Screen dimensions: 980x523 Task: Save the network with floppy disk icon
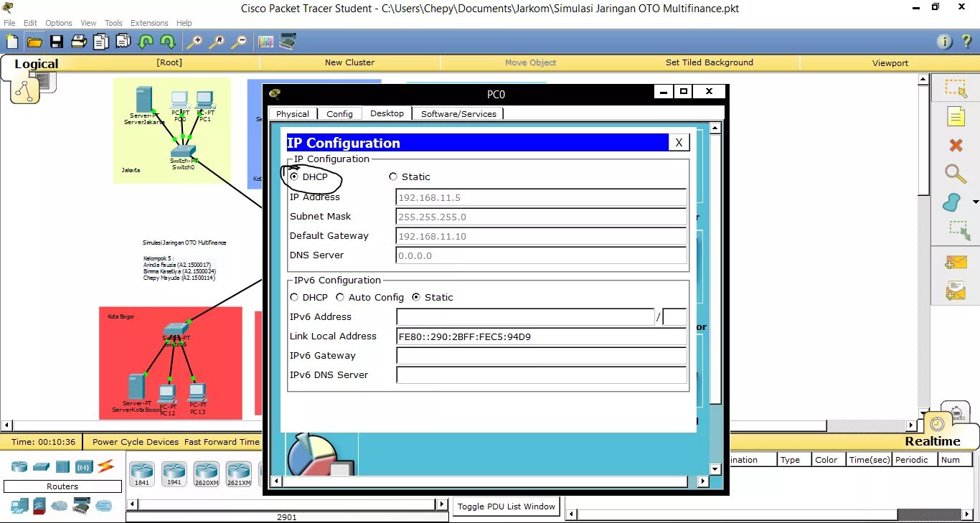click(56, 42)
